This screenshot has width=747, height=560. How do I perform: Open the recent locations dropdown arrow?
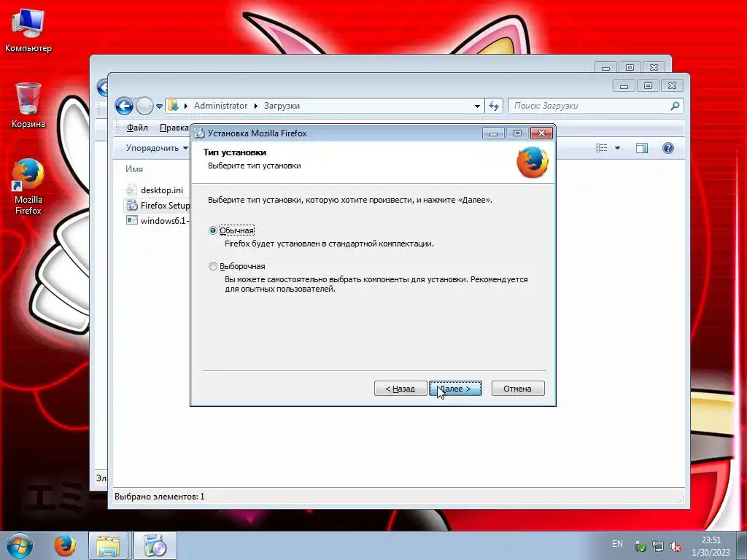[159, 106]
